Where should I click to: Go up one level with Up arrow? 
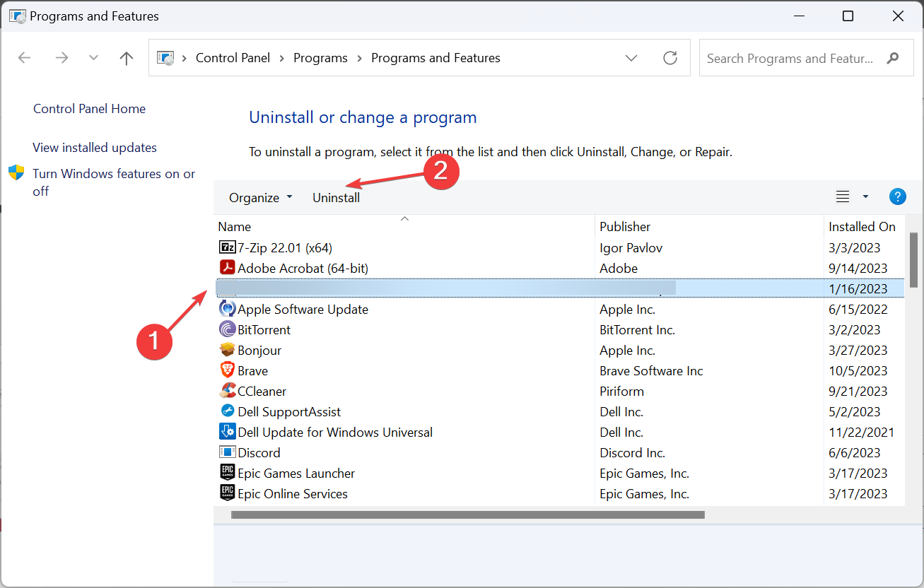(x=127, y=58)
